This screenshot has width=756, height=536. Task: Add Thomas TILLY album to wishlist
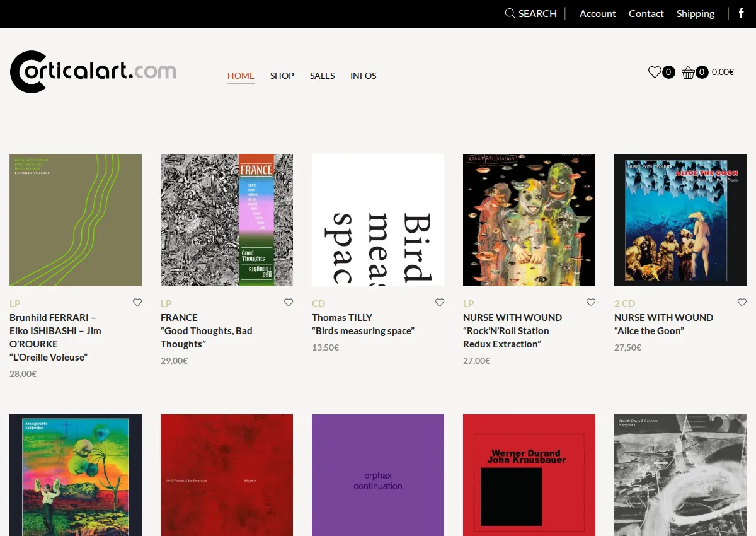(440, 303)
